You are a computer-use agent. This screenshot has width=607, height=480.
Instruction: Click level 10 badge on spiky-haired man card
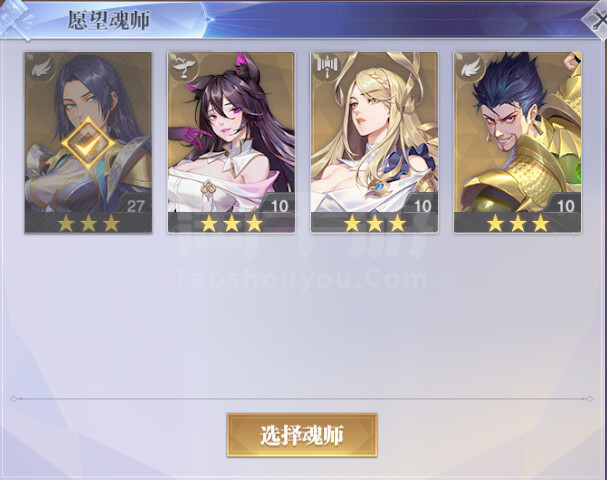pos(564,204)
